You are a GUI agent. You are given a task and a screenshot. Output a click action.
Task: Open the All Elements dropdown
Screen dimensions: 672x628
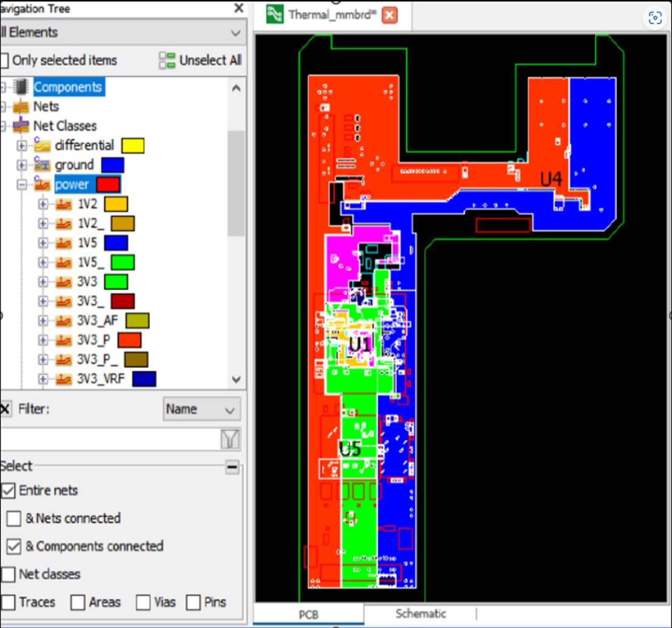pos(235,33)
